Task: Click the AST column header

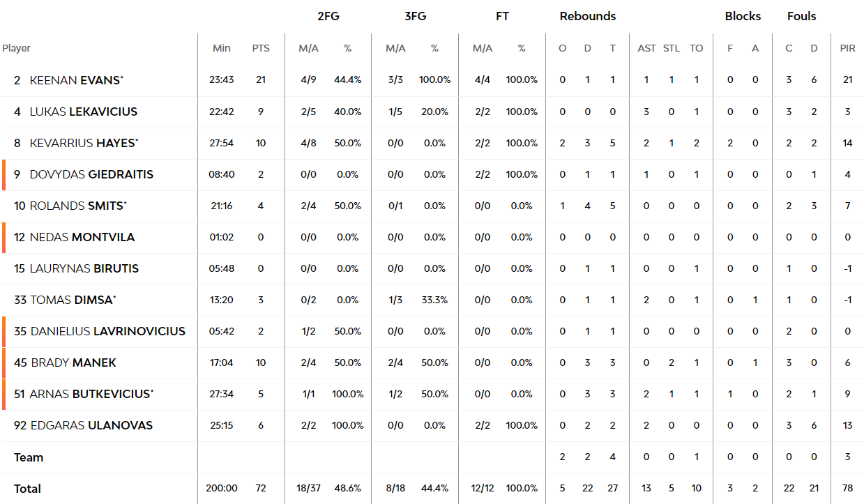Action: (646, 48)
